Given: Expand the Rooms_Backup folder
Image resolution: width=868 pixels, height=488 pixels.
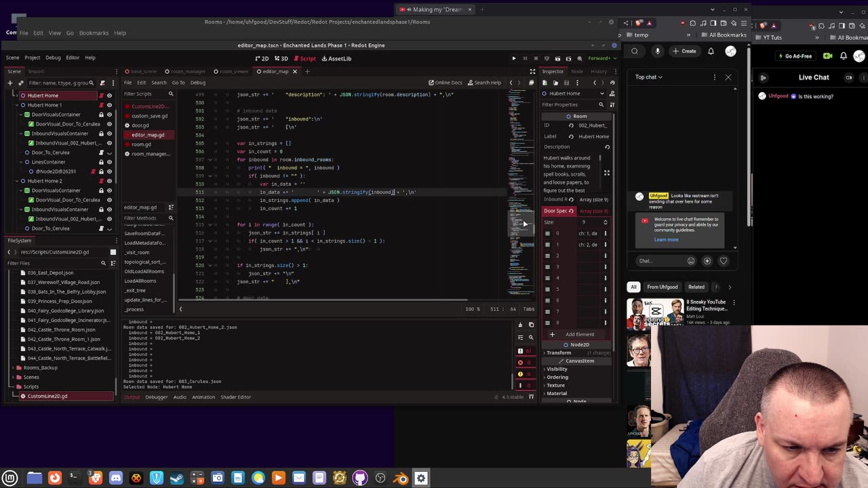Looking at the screenshot, I should point(12,367).
